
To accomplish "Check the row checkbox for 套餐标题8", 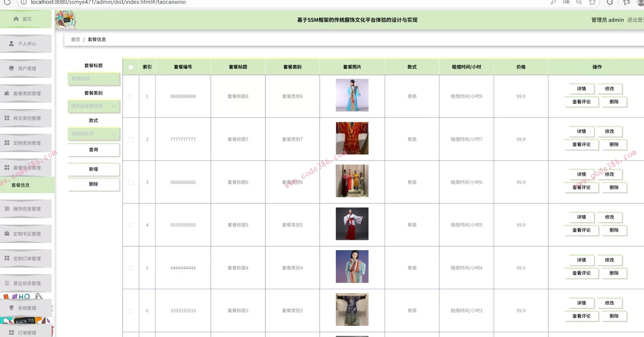I will [x=131, y=96].
